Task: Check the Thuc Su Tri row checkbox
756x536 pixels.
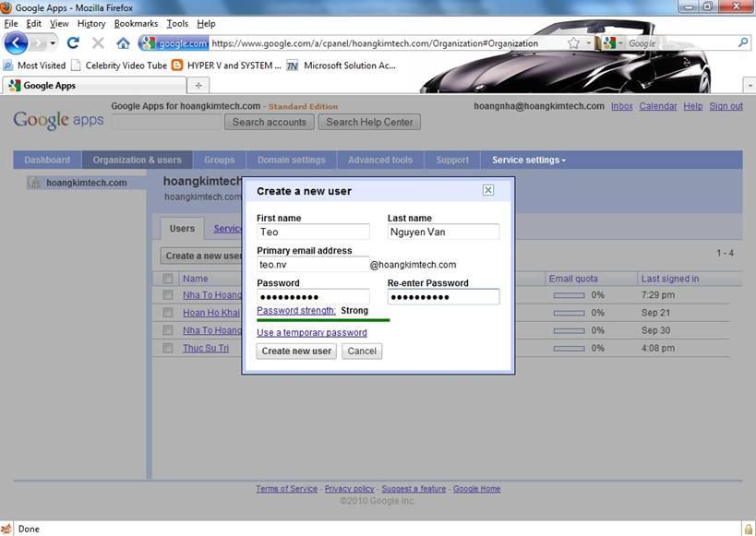Action: [x=168, y=348]
